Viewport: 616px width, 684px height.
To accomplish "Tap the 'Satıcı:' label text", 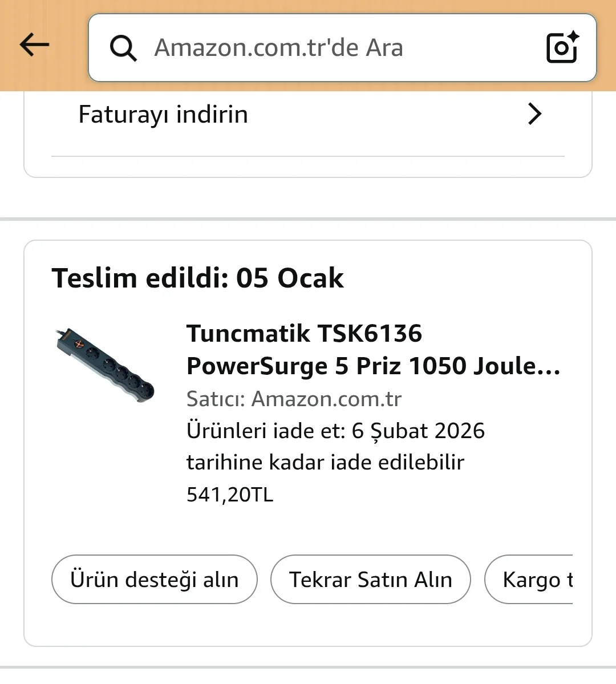I will [x=216, y=399].
